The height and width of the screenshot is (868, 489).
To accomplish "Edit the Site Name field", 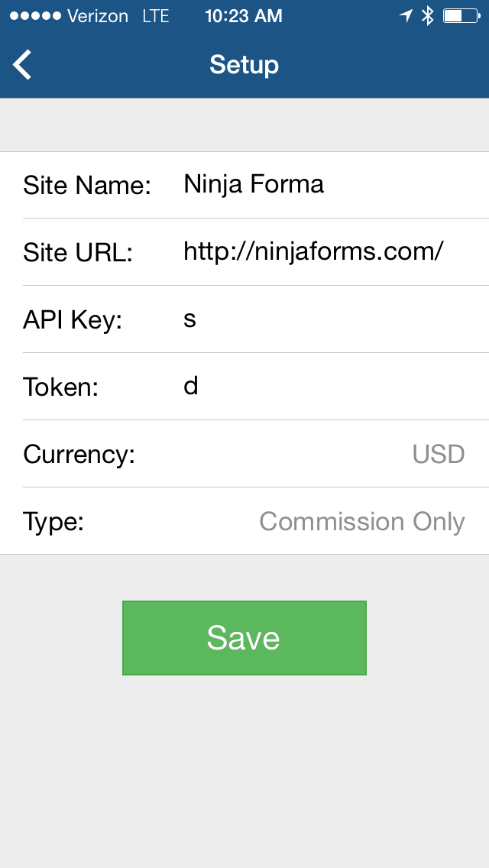I will point(329,184).
